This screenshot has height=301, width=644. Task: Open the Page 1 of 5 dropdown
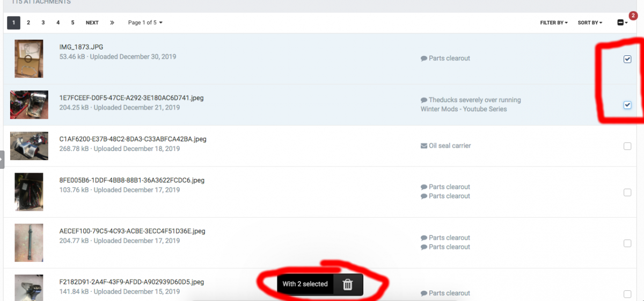click(145, 23)
